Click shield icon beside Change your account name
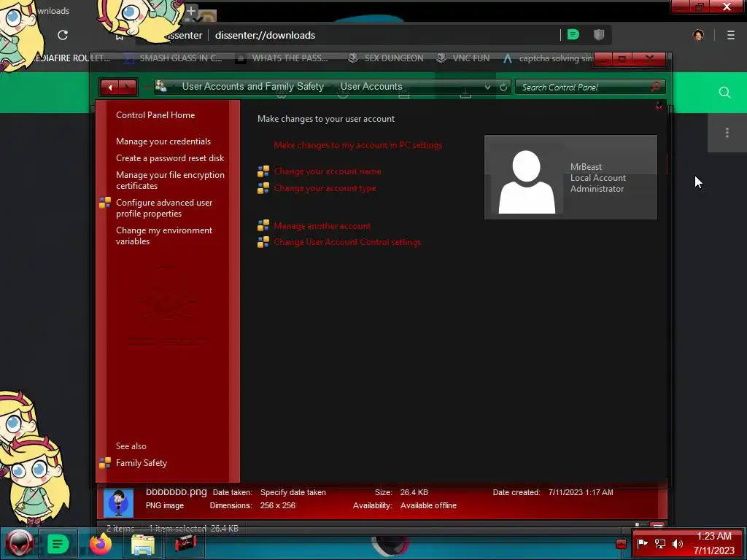Viewport: 747px width, 560px height. tap(263, 171)
